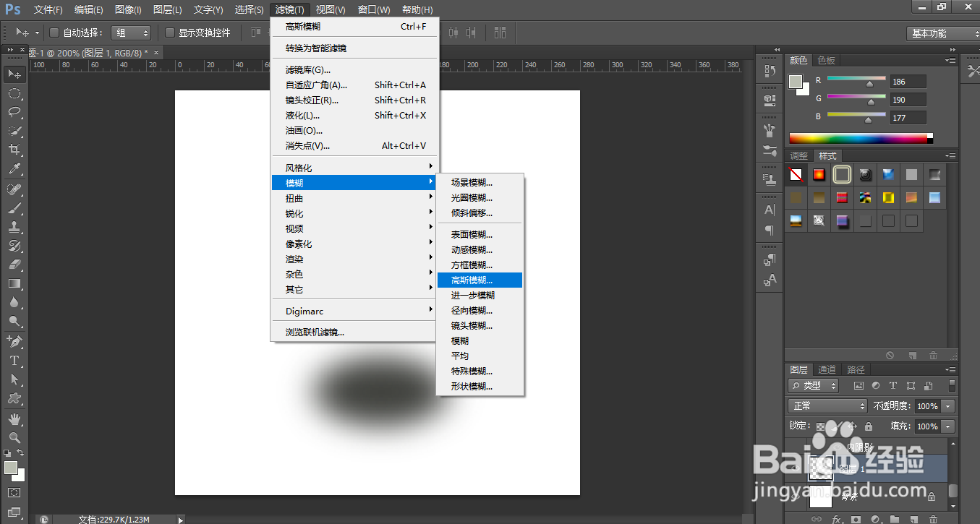
Task: Toggle visibility eye of background layer
Action: tap(795, 497)
